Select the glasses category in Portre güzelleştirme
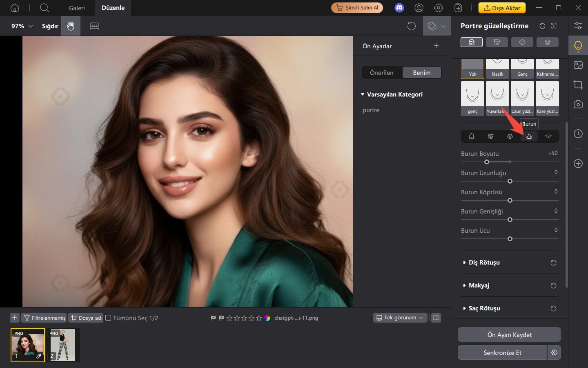This screenshot has height=368, width=588. click(x=548, y=42)
